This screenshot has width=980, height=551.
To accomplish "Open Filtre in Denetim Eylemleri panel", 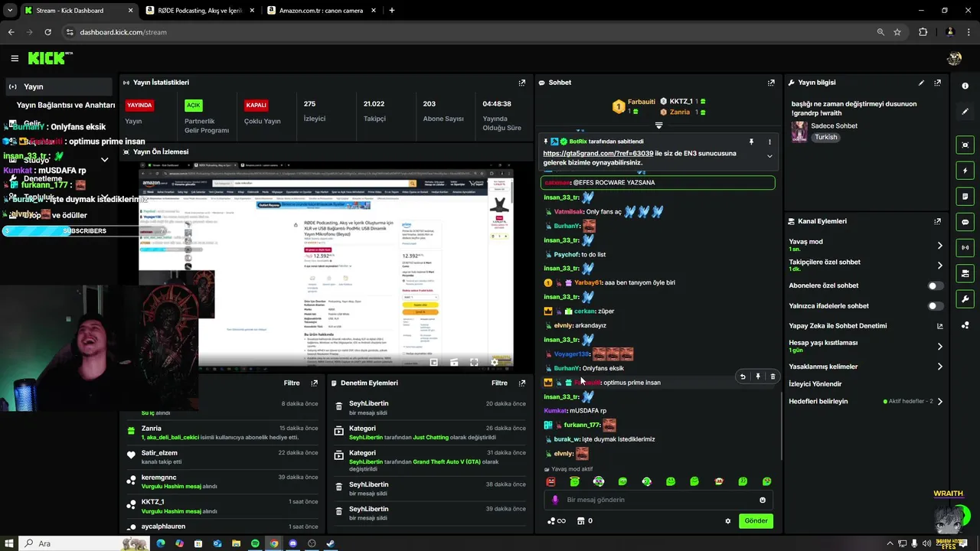I will (x=499, y=383).
